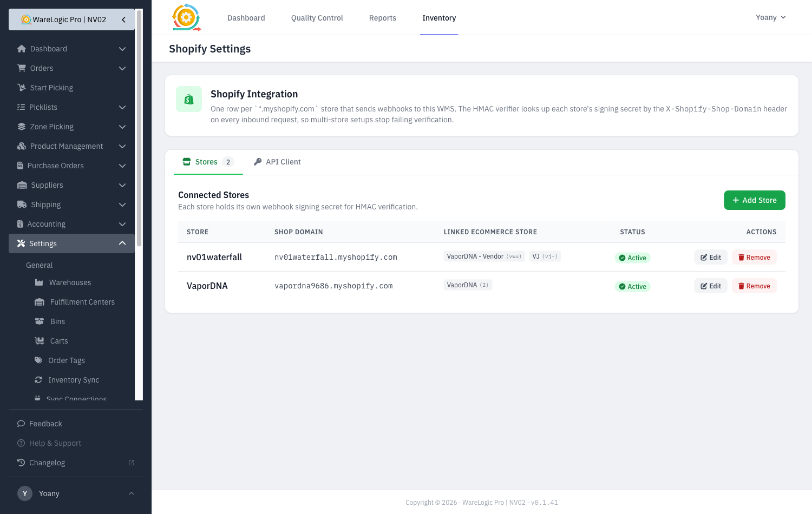Expand the Shipping chevron
812x514 pixels.
[x=122, y=205]
